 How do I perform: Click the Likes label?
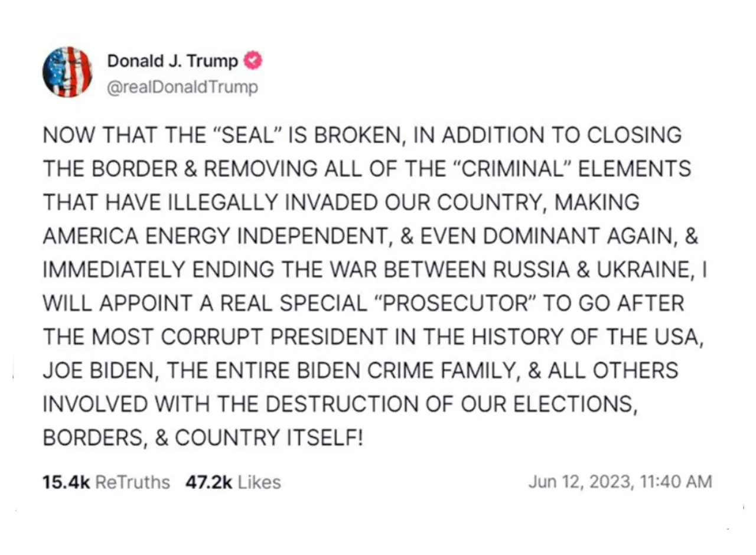(x=259, y=482)
